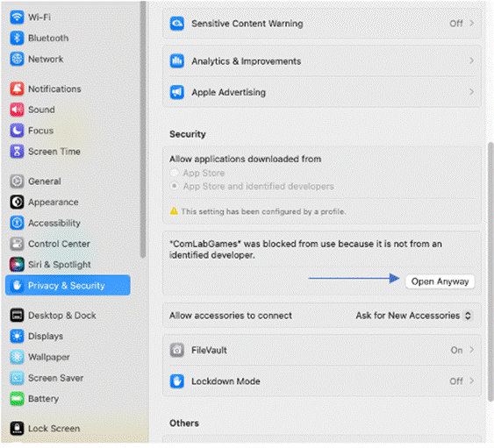
Task: Click the Sound speaker icon
Action: click(17, 110)
